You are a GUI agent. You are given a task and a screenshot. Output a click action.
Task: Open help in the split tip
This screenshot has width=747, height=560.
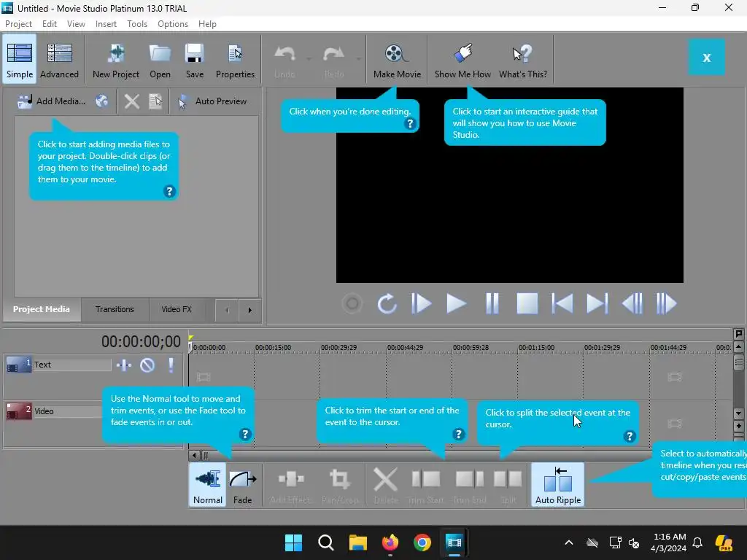pyautogui.click(x=630, y=436)
